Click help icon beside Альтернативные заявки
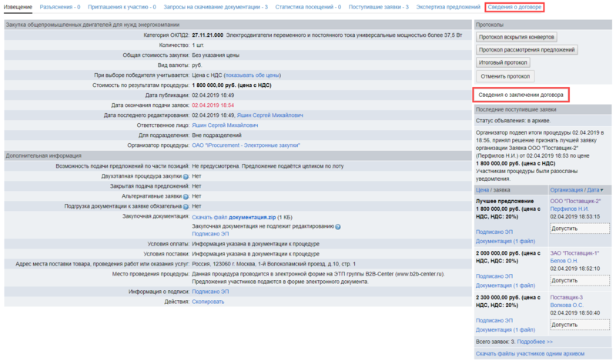This screenshot has width=616, height=364. (186, 196)
